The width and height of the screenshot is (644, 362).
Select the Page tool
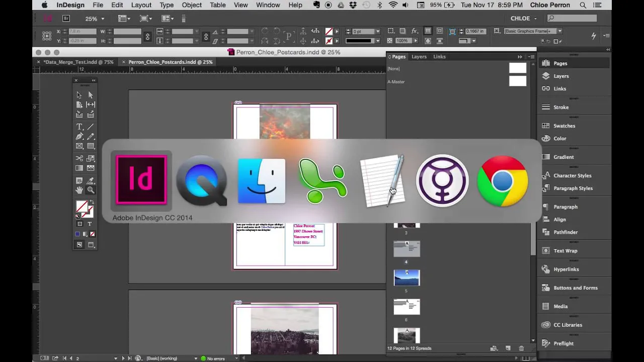pyautogui.click(x=79, y=105)
